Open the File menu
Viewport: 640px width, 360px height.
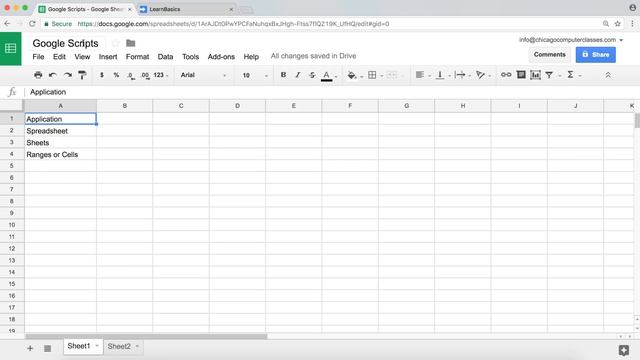(38, 57)
